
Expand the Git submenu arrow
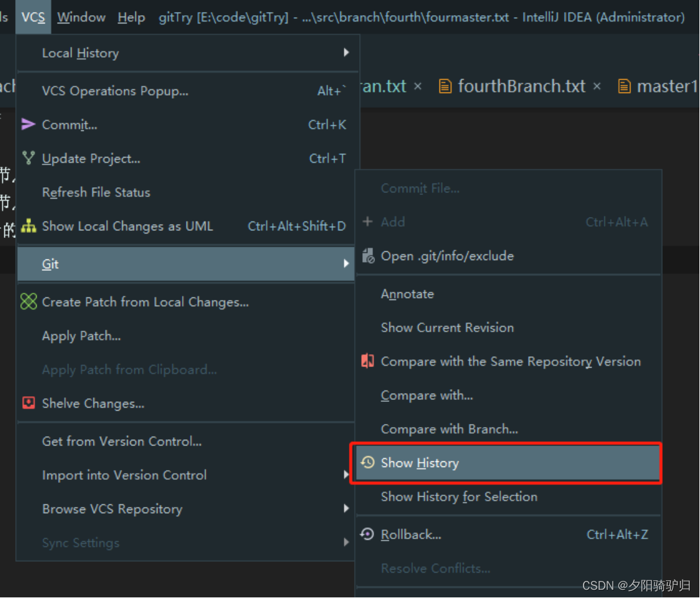347,263
